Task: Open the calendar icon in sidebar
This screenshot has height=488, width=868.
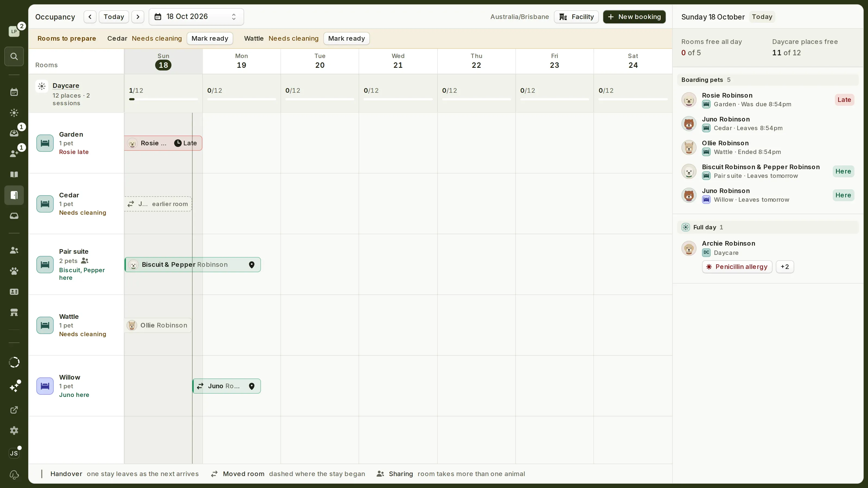Action: click(14, 92)
